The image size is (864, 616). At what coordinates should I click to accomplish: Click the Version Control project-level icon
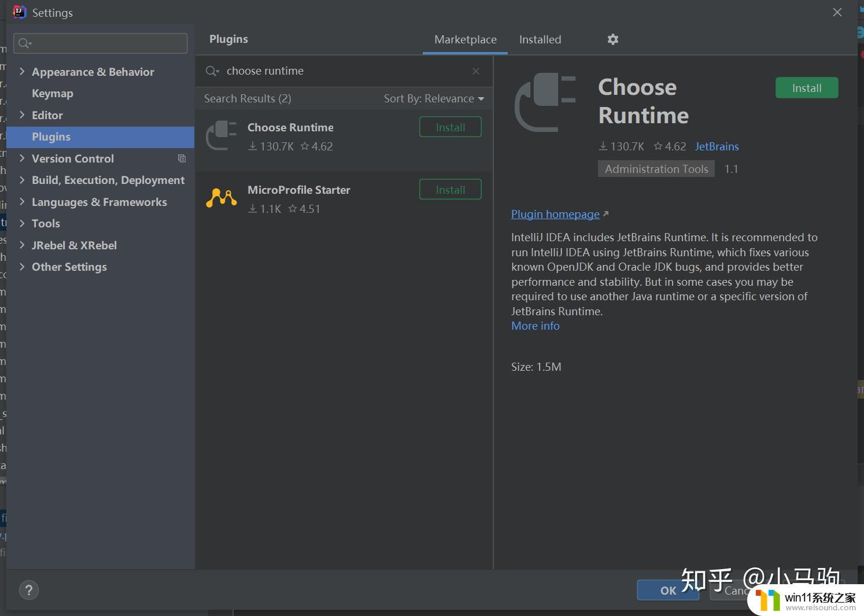[x=182, y=158]
